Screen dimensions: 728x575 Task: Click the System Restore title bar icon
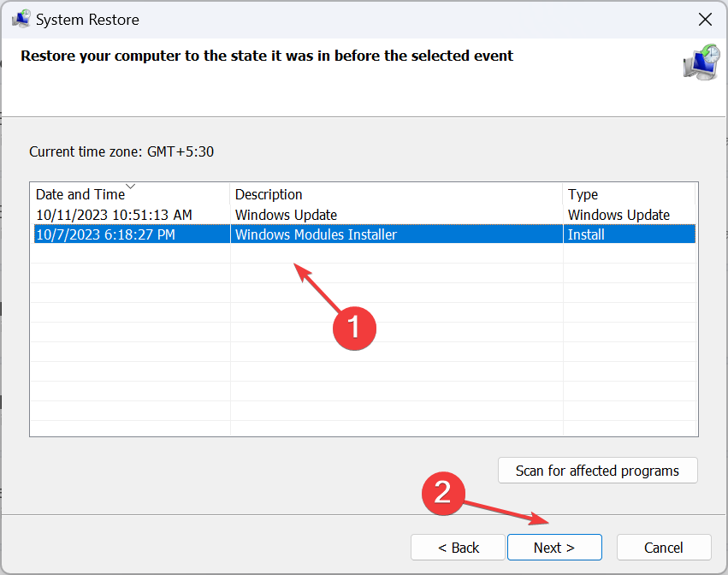click(x=21, y=19)
